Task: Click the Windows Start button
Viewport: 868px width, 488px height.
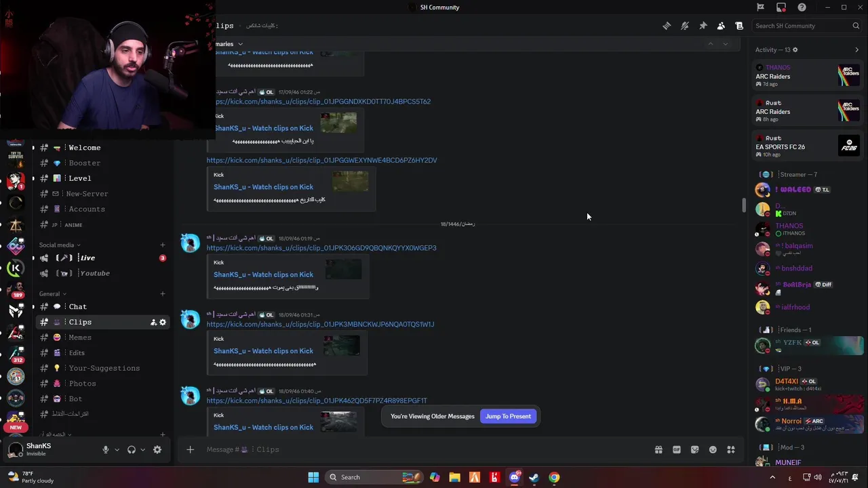Action: pos(313,477)
